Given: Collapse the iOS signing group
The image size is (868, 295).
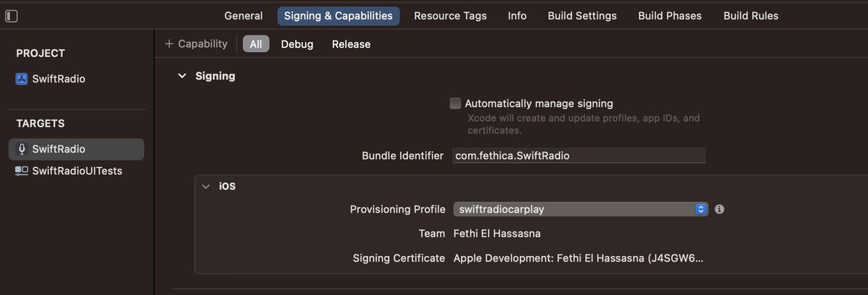Looking at the screenshot, I should coord(206,186).
